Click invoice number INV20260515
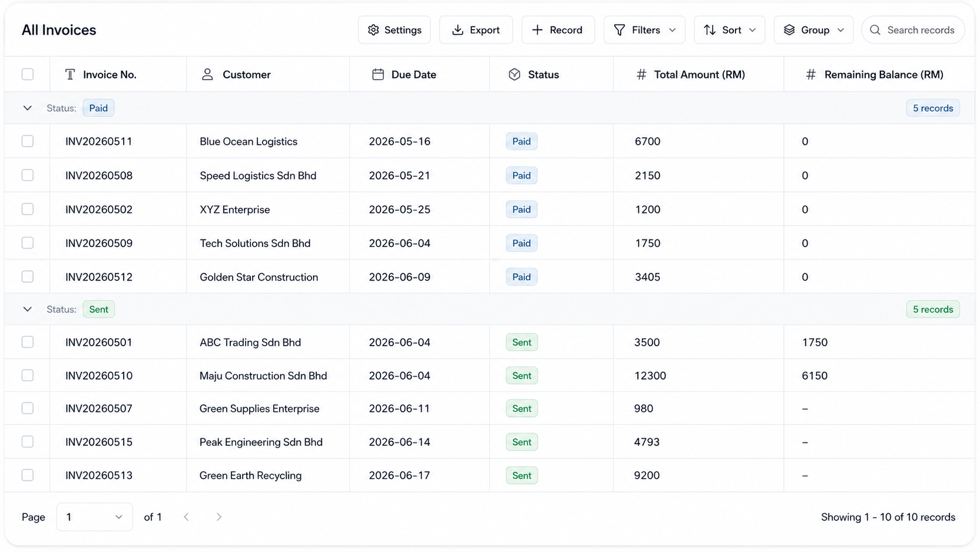980x552 pixels. click(x=99, y=442)
